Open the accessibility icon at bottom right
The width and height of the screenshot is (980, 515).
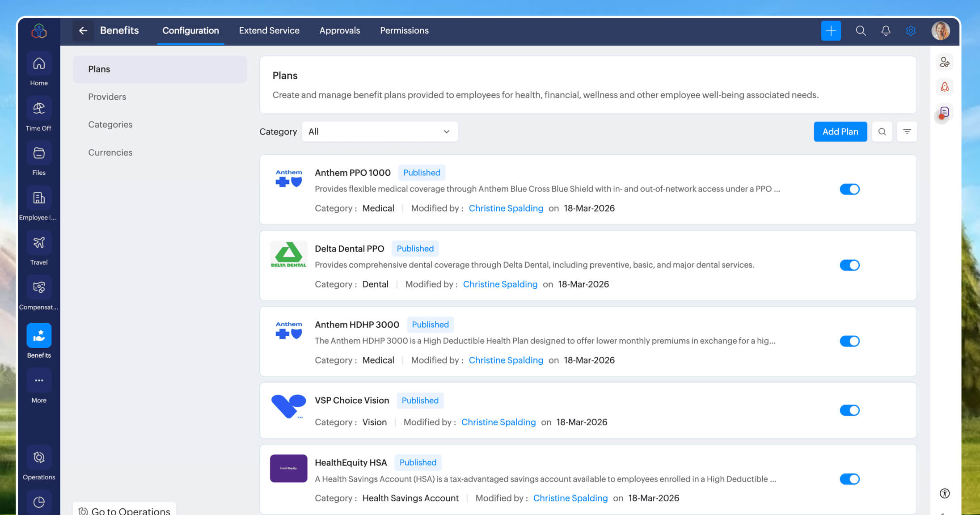[945, 494]
